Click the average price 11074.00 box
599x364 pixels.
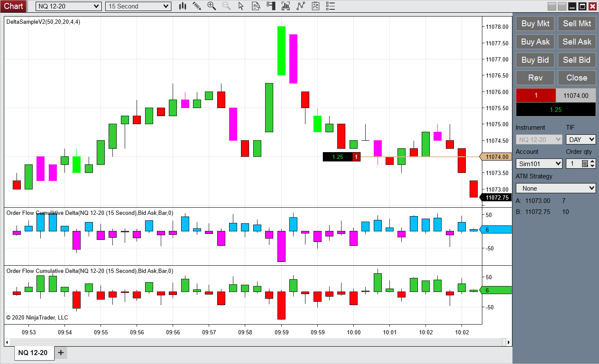click(576, 95)
